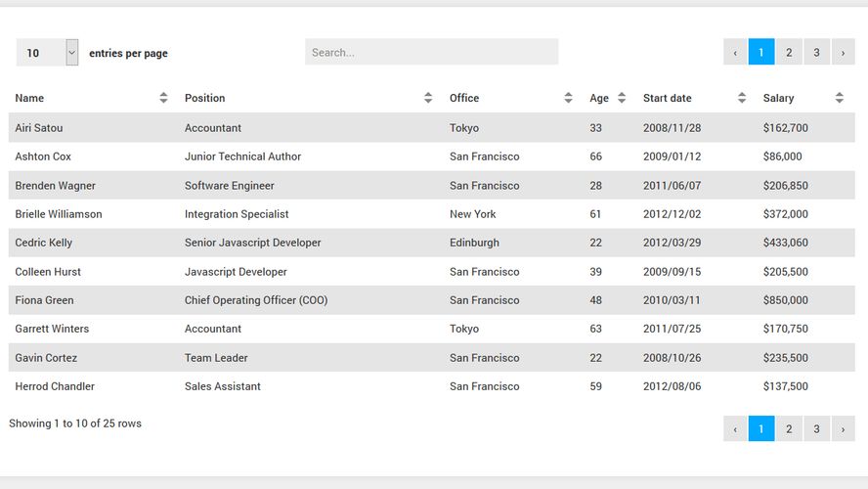This screenshot has height=489, width=868.
Task: Select page 3 in top pagination
Action: (x=816, y=52)
